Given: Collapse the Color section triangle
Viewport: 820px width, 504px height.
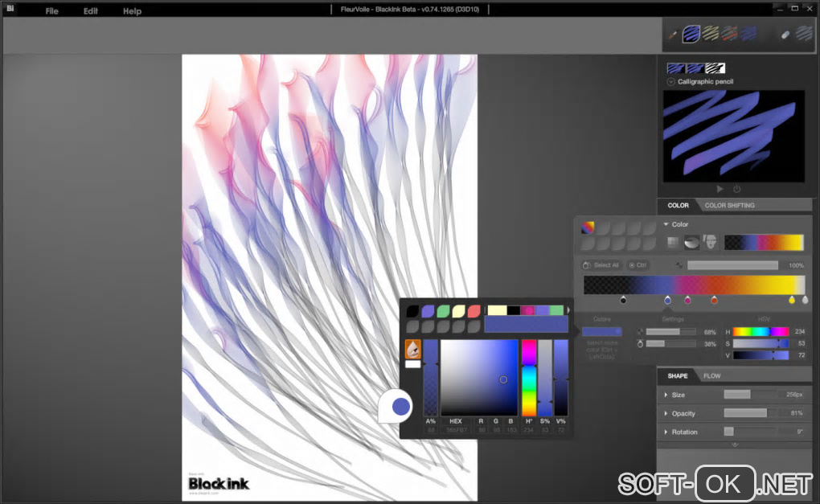Looking at the screenshot, I should (x=666, y=224).
